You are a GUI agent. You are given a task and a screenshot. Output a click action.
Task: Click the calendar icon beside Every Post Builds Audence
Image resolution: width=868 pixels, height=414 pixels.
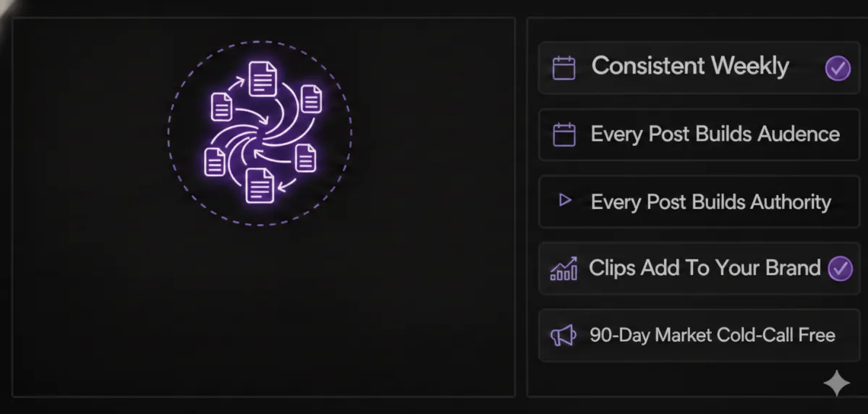click(563, 135)
